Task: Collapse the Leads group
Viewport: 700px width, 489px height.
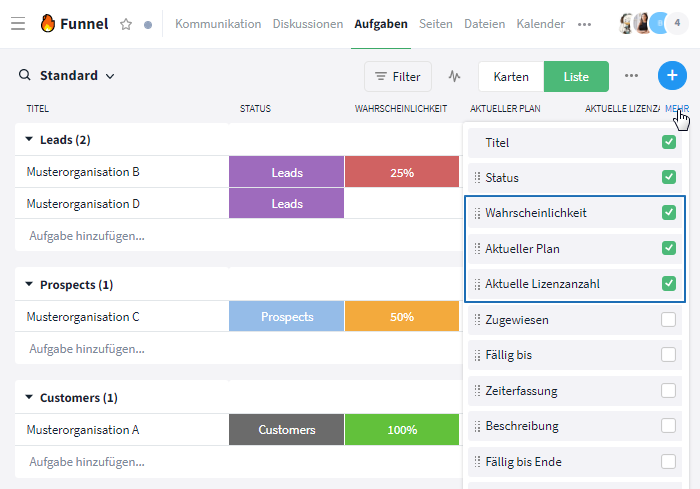Action: click(x=29, y=139)
